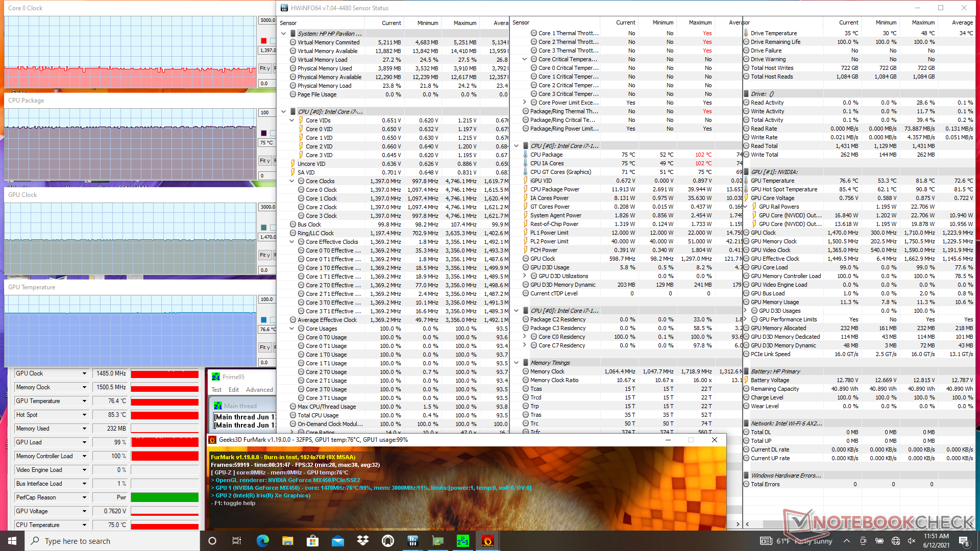Click the FurMark flame icon in title bar
The image size is (980, 551).
(213, 440)
